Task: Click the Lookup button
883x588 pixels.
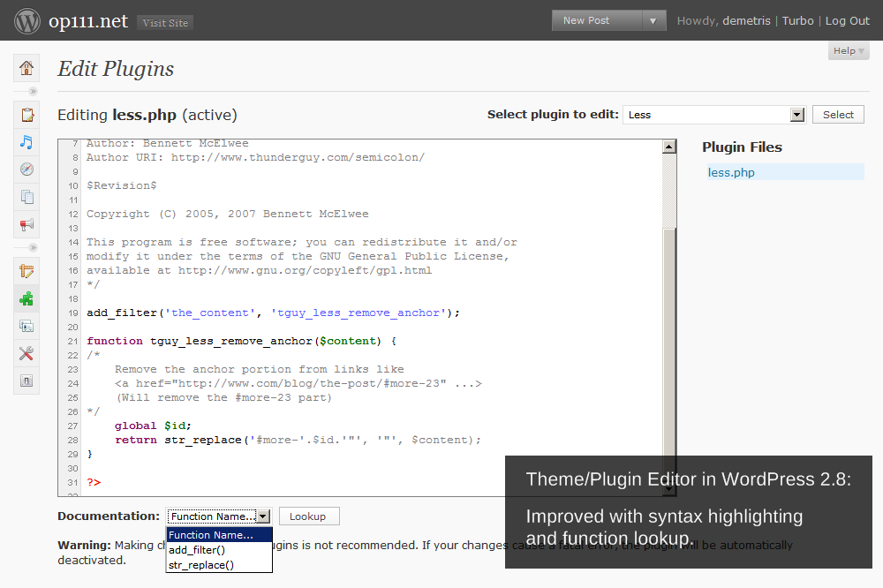Action: tap(309, 516)
